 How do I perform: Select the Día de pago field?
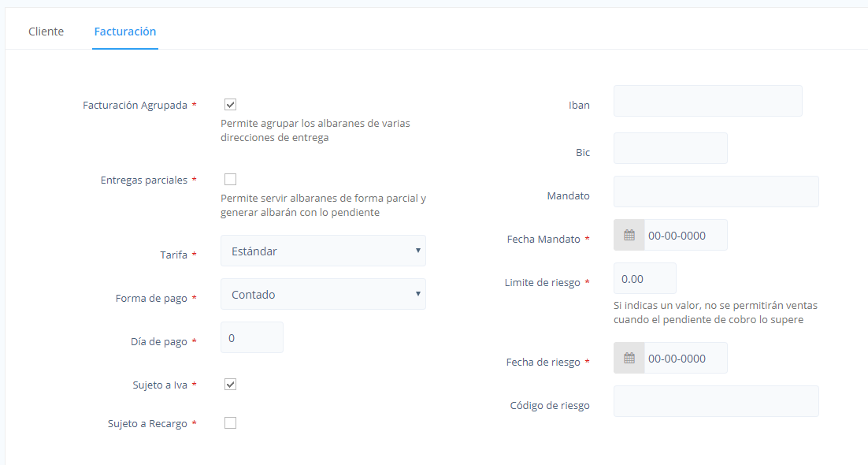(x=252, y=337)
